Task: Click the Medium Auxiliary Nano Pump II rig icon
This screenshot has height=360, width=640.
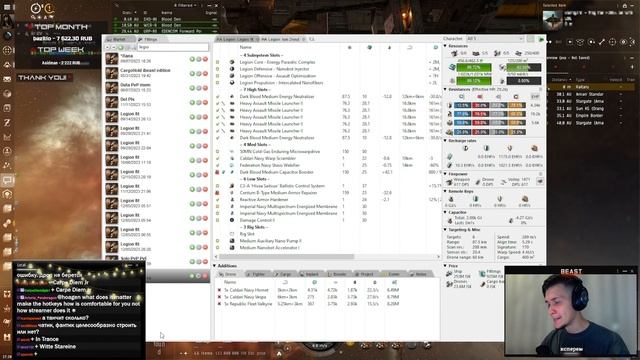Action: coord(232,241)
